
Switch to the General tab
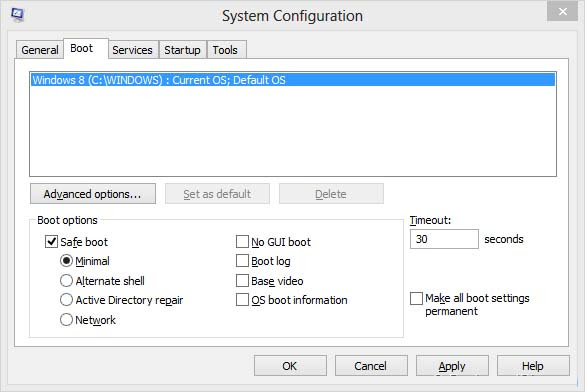(x=40, y=50)
